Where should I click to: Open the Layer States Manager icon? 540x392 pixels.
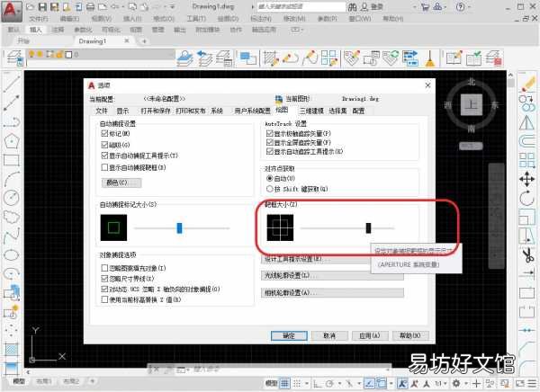224,58
